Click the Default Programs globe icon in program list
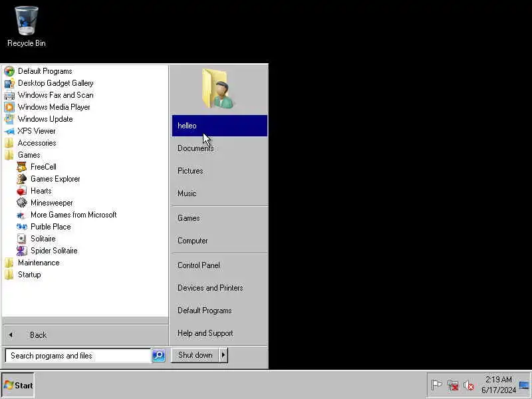Screen dimensions: 532x399 pos(9,71)
